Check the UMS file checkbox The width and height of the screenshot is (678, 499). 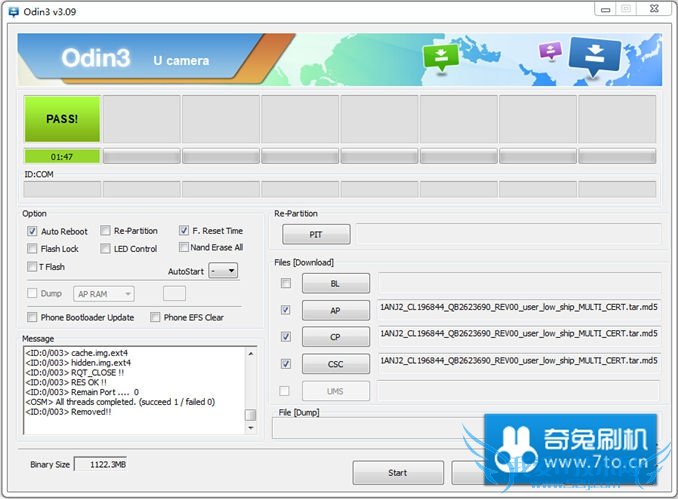(x=285, y=391)
